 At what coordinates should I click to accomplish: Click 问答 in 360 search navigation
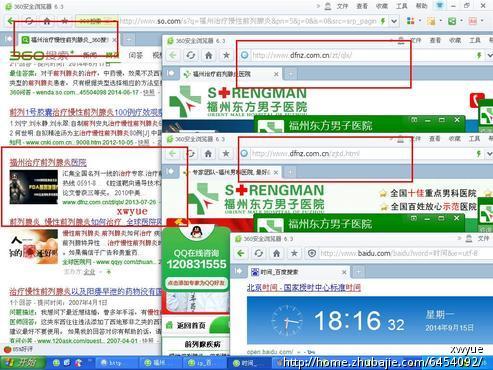pos(135,55)
